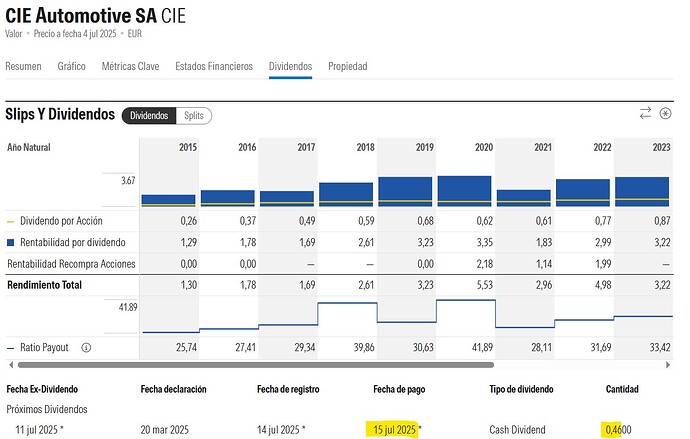Switch to the Métricas Clave tab
Viewport: 690px width, 439px height.
coord(130,66)
